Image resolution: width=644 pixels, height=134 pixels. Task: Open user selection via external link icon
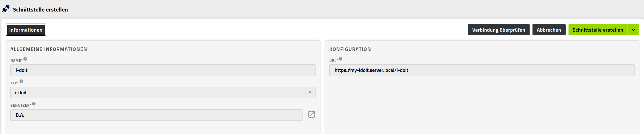click(311, 114)
